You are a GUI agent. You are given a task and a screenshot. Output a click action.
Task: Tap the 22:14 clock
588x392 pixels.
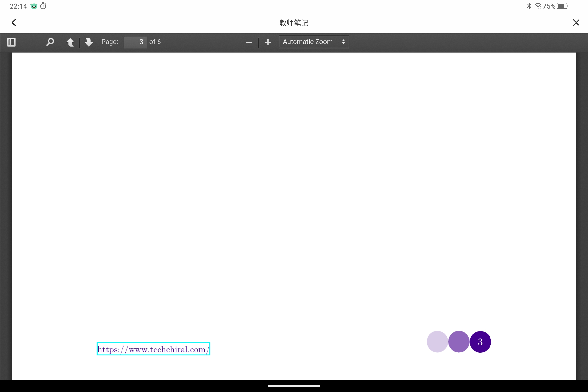pyautogui.click(x=19, y=6)
